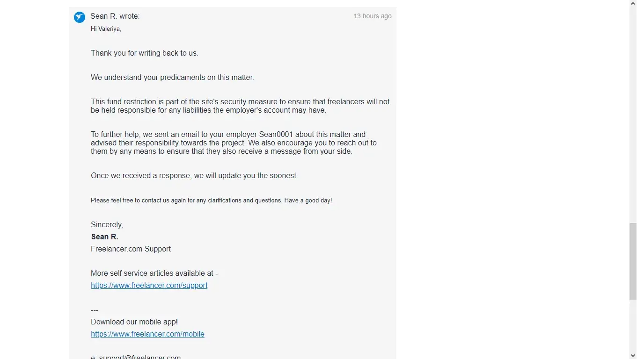Click "Please feel free to contact us" line
The image size is (644, 359).
click(x=211, y=201)
